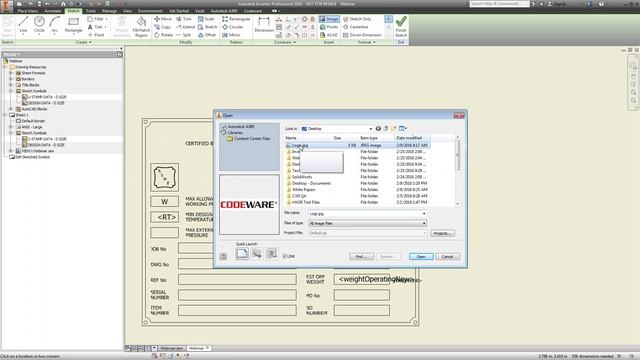Click the Find button in dialog
640x360 pixels.
tap(362, 256)
